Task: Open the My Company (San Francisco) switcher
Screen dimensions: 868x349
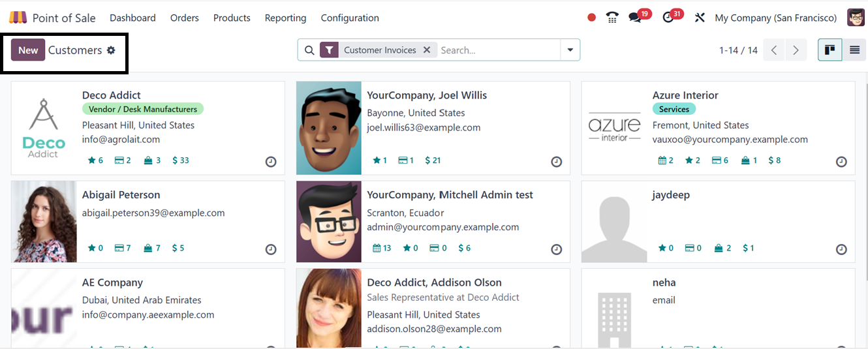Action: (775, 18)
